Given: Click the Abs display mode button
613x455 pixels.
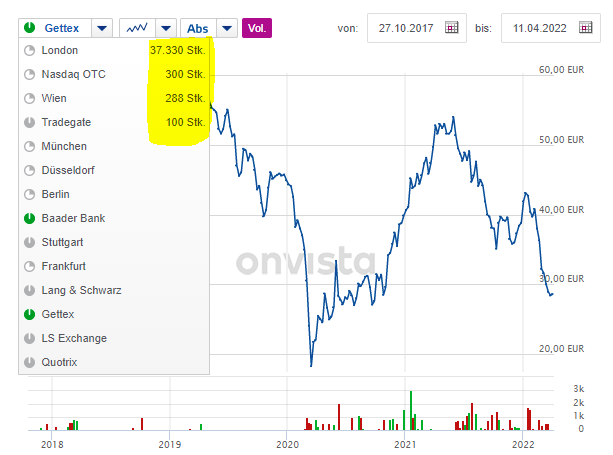Looking at the screenshot, I should pyautogui.click(x=197, y=28).
